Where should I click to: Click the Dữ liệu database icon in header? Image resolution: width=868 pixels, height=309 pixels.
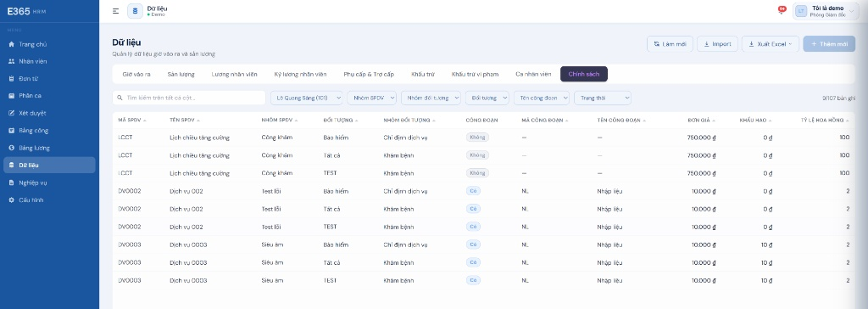135,11
